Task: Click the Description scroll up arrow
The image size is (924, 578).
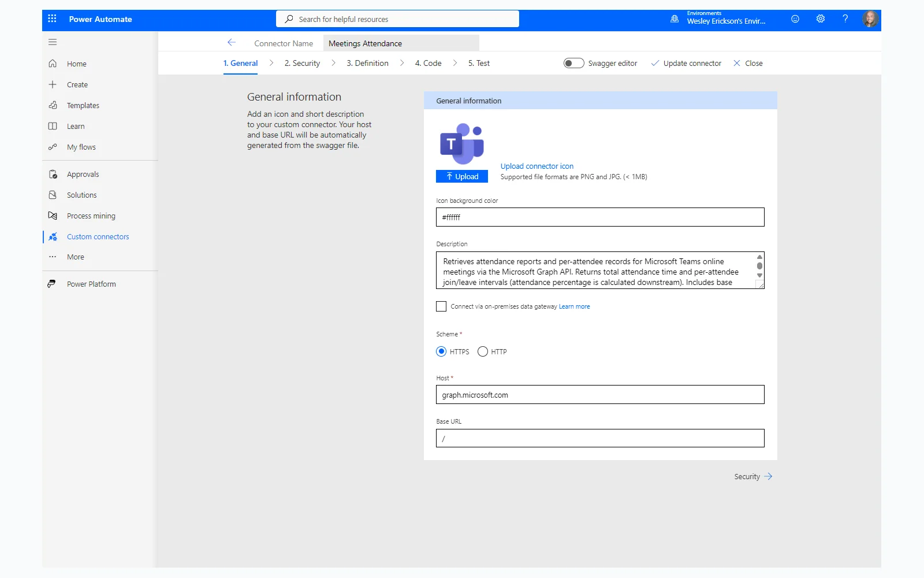Action: coord(759,257)
